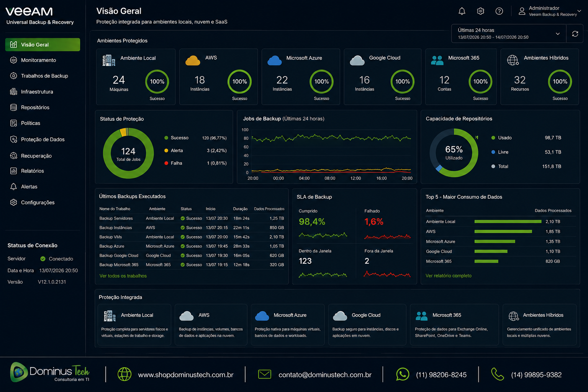The height and width of the screenshot is (392, 588).
Task: Expand the Administrador account menu chevron
Action: point(579,11)
